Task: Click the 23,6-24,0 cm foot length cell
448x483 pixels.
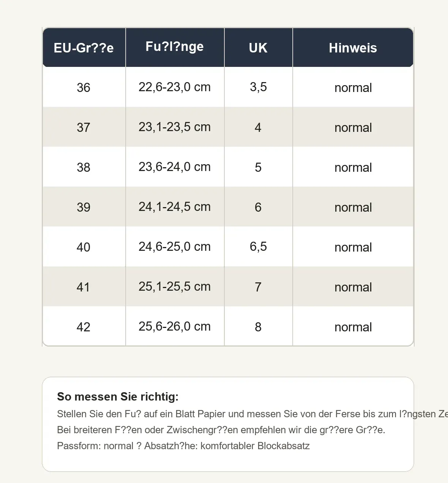Action: (x=175, y=167)
